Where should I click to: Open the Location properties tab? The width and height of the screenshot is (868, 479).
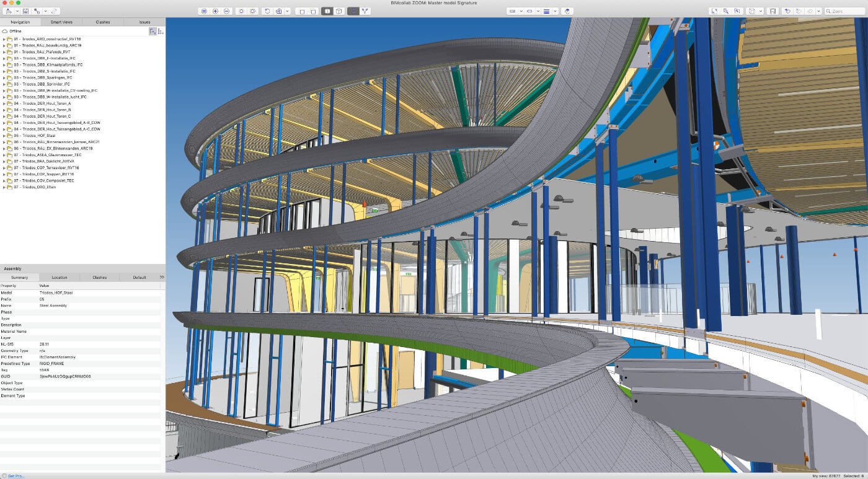[x=60, y=277]
